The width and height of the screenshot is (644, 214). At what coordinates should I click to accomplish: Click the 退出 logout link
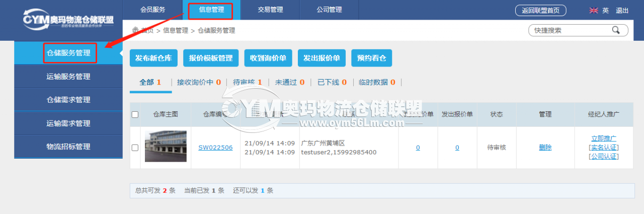622,10
